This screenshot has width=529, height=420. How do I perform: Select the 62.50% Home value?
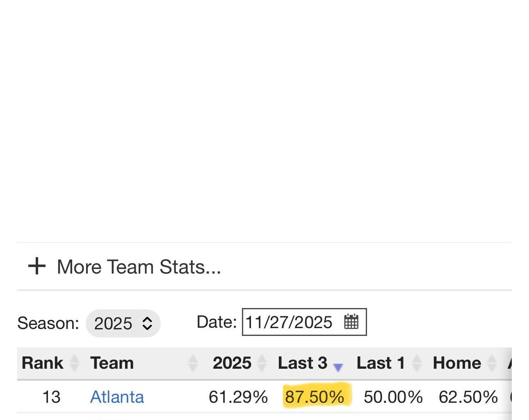(468, 397)
